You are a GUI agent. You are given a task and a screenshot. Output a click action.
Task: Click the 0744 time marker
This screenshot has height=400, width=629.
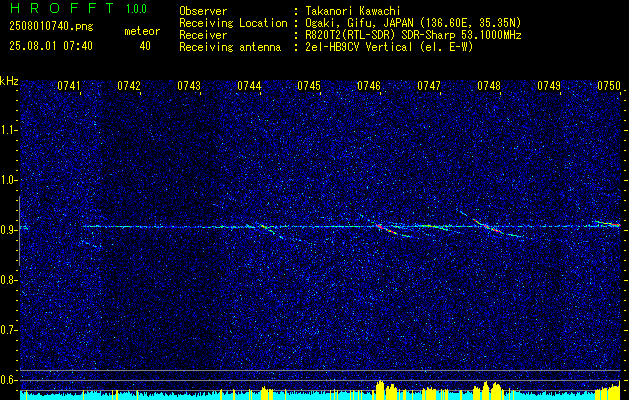[249, 86]
